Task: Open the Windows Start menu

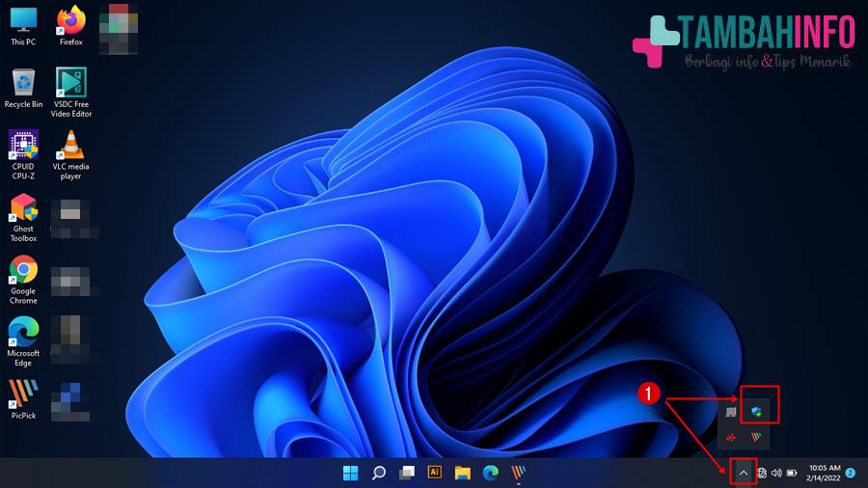Action: (350, 474)
